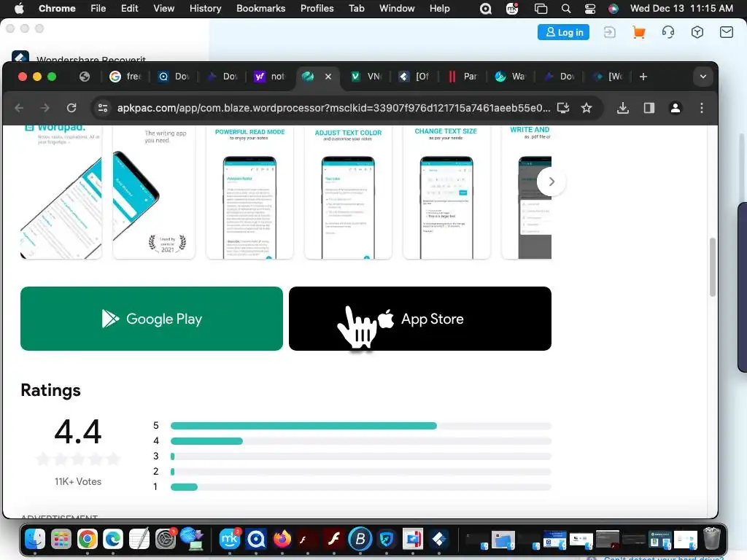
Task: Switch to the 'VN' tab
Action: click(366, 77)
